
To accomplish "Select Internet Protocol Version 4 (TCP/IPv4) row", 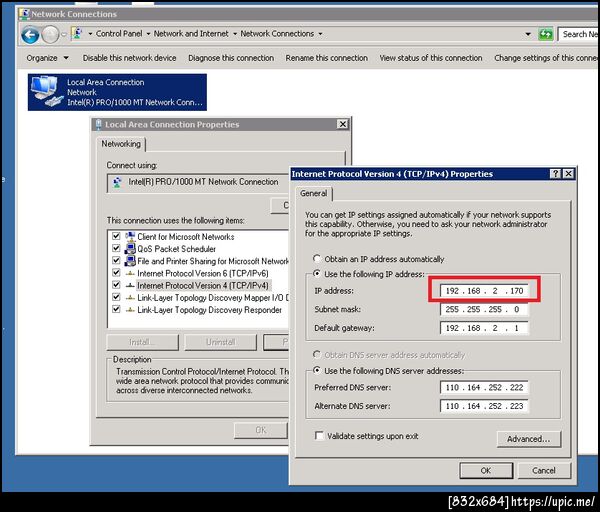I will [202, 285].
